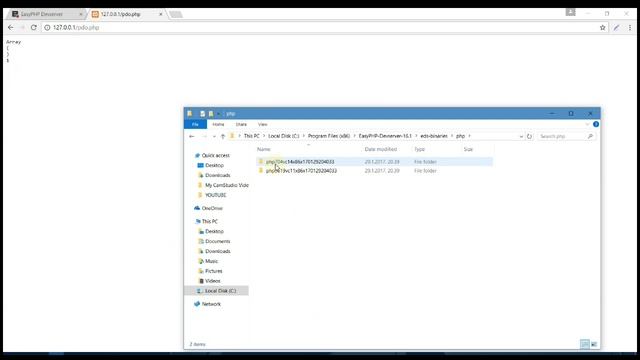640x360 pixels.
Task: Click the browser address bar URL
Action: (x=76, y=27)
